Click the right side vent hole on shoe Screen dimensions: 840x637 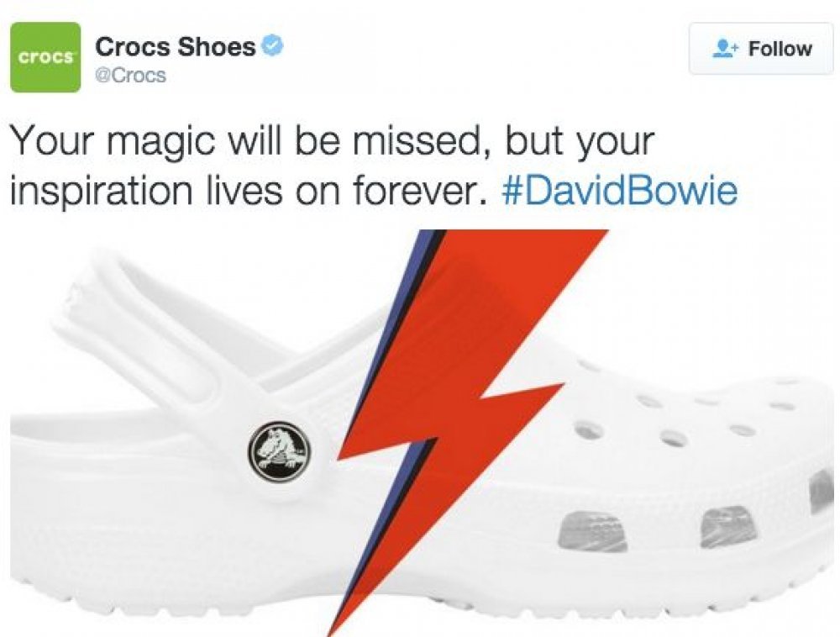pos(728,526)
